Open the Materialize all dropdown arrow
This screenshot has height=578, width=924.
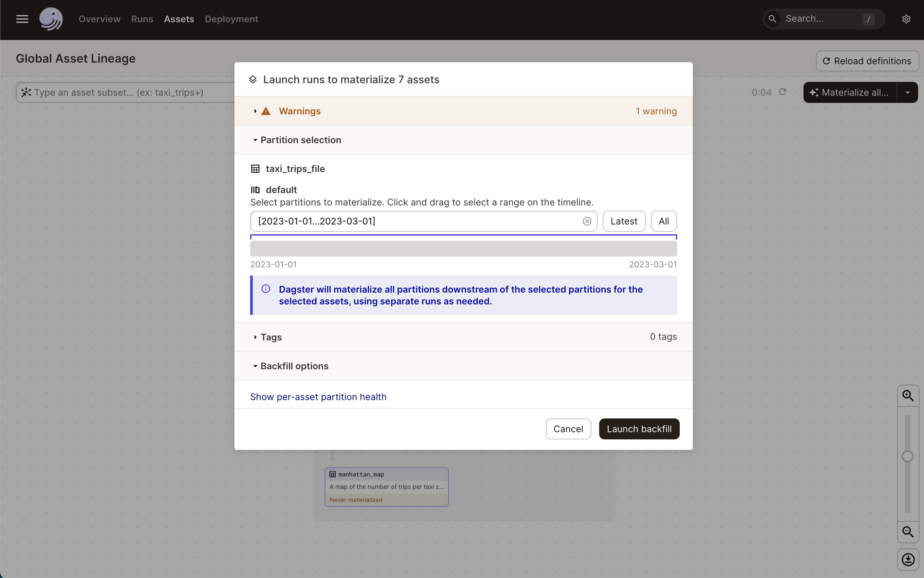(908, 92)
